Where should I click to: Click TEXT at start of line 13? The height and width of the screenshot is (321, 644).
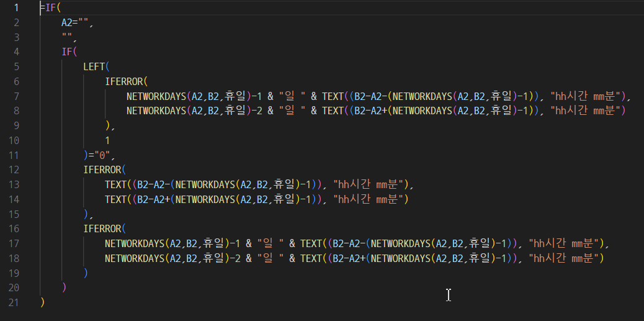(115, 184)
